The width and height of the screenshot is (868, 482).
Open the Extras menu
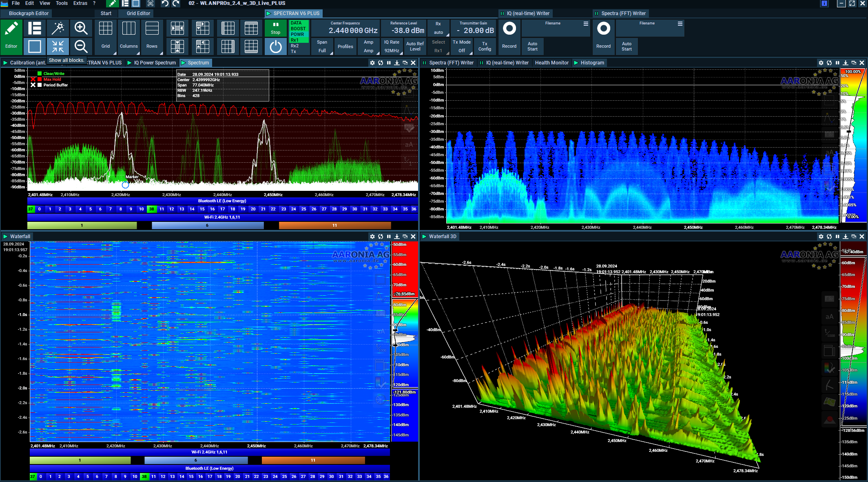coord(80,3)
